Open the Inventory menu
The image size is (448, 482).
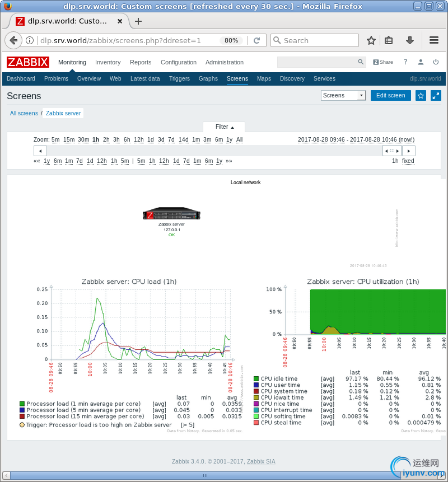[108, 62]
